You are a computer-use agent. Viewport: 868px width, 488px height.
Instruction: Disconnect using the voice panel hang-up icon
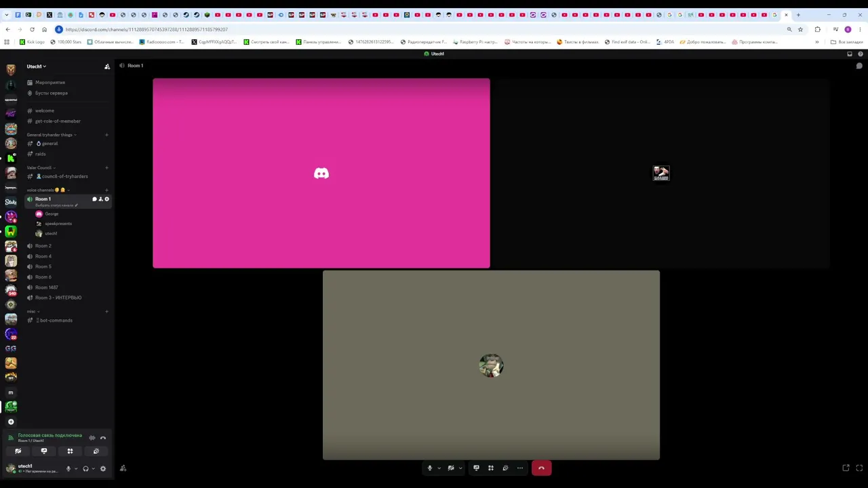[x=103, y=438]
